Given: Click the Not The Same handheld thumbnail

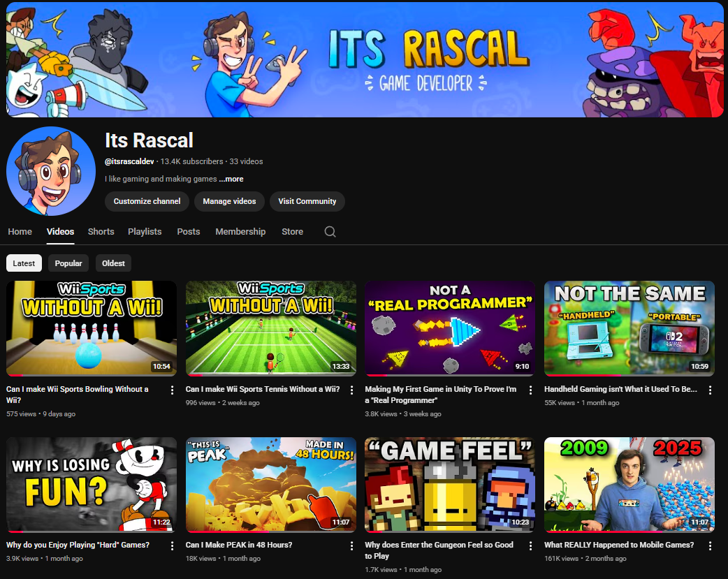Looking at the screenshot, I should tap(629, 328).
